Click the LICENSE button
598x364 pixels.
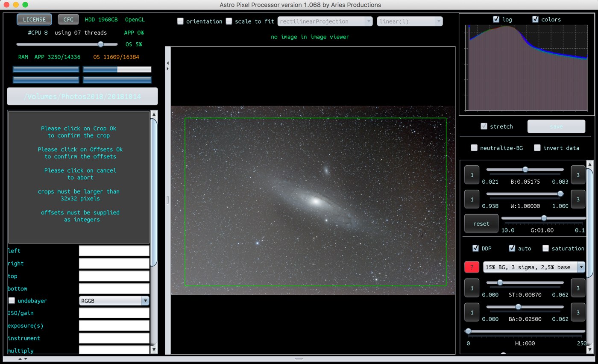34,20
